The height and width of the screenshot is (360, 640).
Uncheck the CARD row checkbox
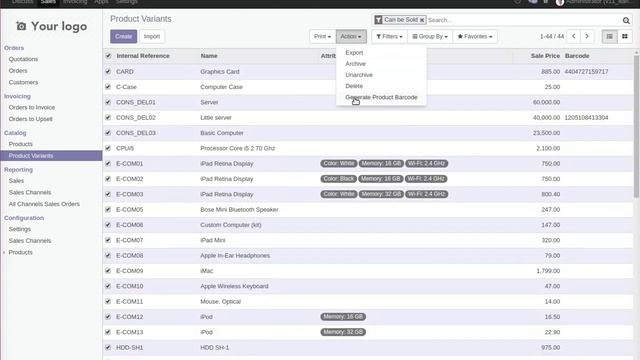[x=108, y=71]
